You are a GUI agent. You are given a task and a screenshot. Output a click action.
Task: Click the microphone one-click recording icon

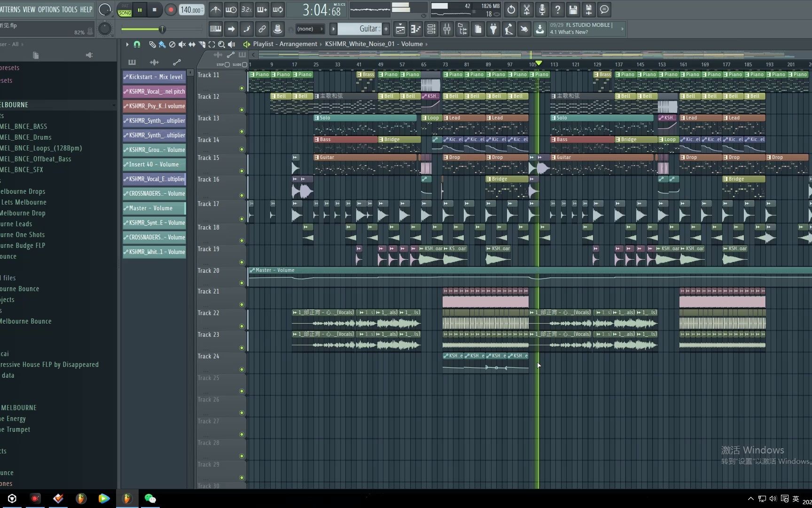click(542, 9)
